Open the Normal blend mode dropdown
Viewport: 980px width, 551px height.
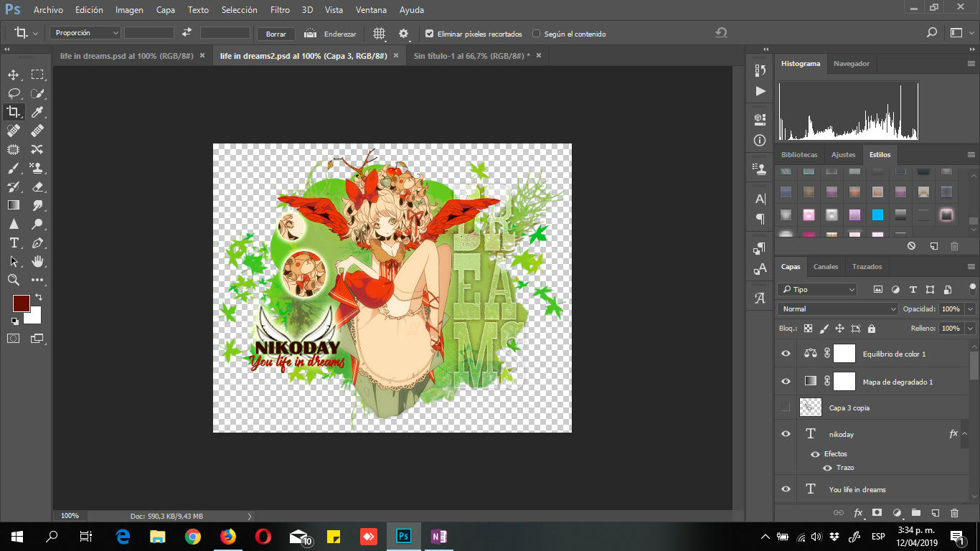[x=837, y=309]
